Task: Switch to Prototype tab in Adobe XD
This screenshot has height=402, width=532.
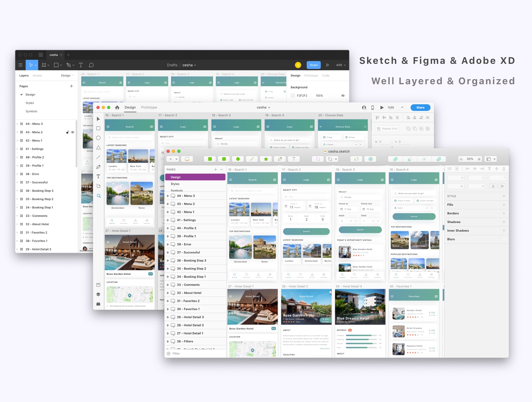Action: [x=149, y=108]
